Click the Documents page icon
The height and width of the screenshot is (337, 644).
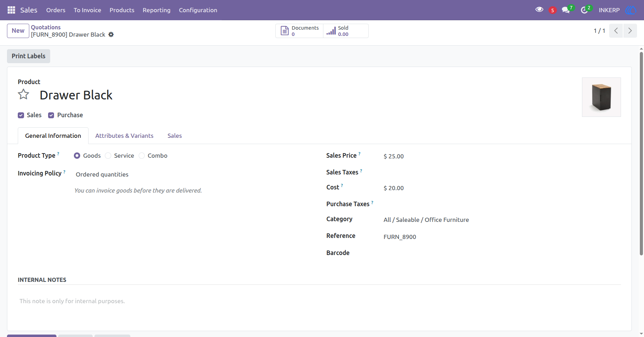point(285,31)
